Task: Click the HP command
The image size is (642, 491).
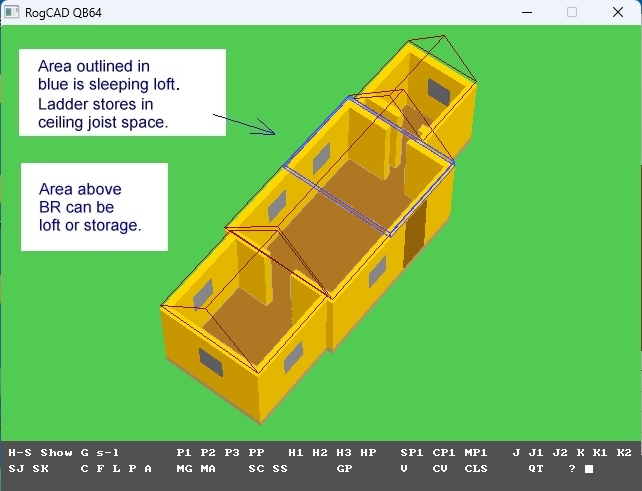Action: (x=368, y=453)
